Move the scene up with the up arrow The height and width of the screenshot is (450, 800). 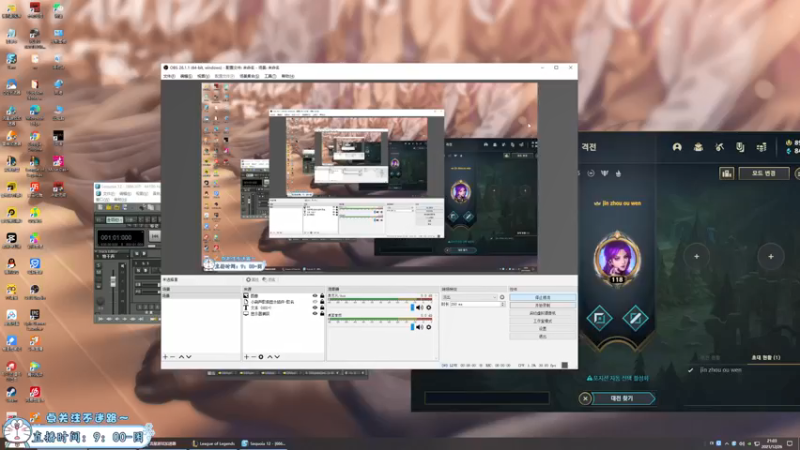(x=181, y=357)
